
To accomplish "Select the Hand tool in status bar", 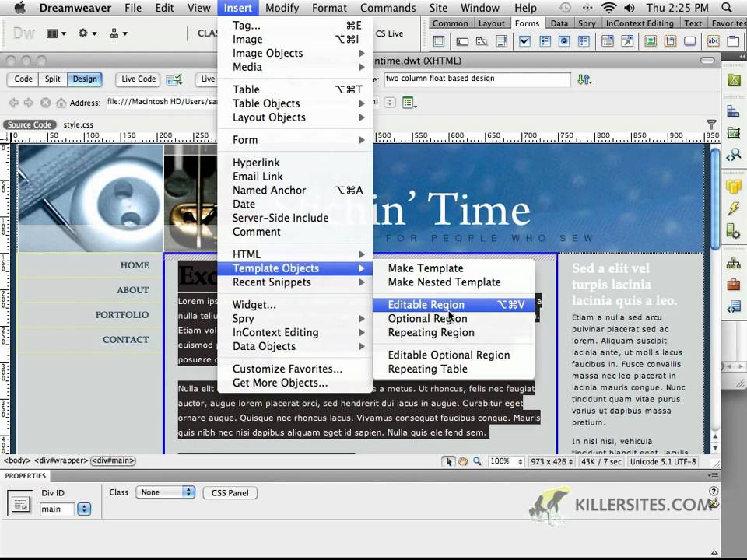I will click(x=462, y=461).
